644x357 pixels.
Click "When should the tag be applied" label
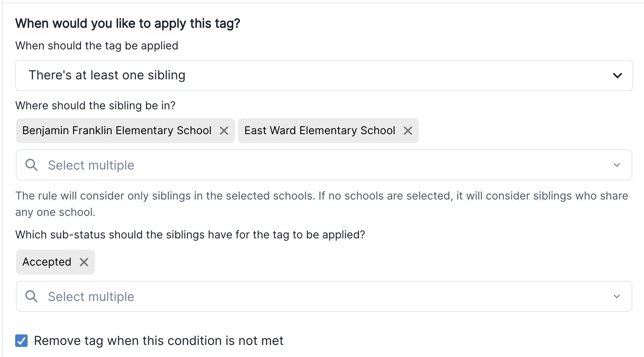point(97,46)
